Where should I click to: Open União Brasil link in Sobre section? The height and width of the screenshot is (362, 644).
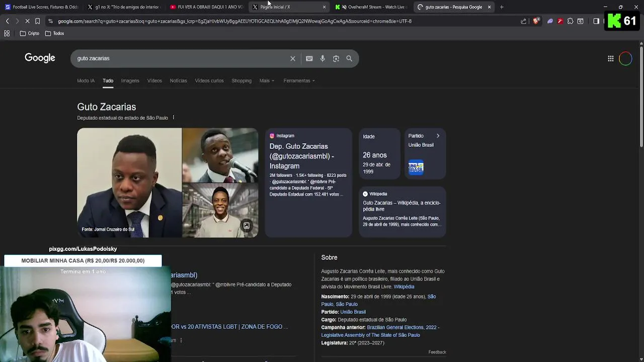(353, 312)
